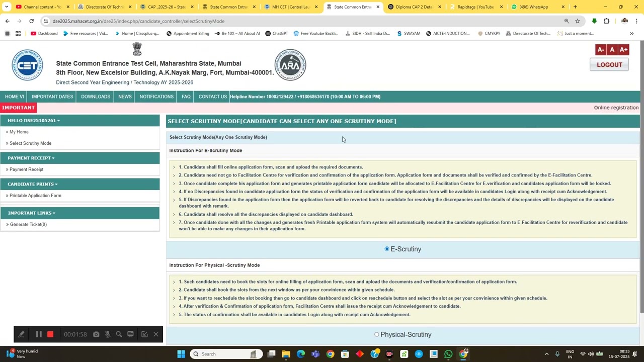Open the recorder pen annotation tool
Image resolution: width=644 pixels, height=362 pixels.
pyautogui.click(x=21, y=334)
